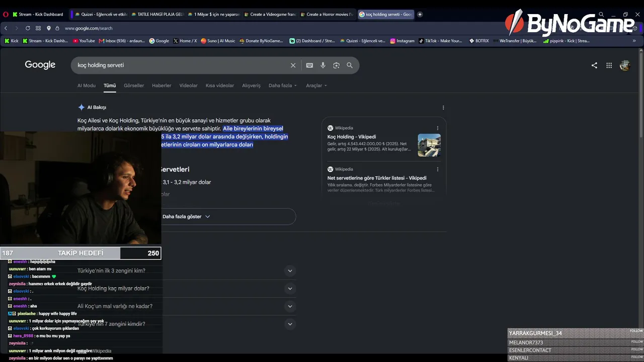Follow MELANOR7373 in the overlay list
This screenshot has width=644, height=362.
[x=636, y=342]
